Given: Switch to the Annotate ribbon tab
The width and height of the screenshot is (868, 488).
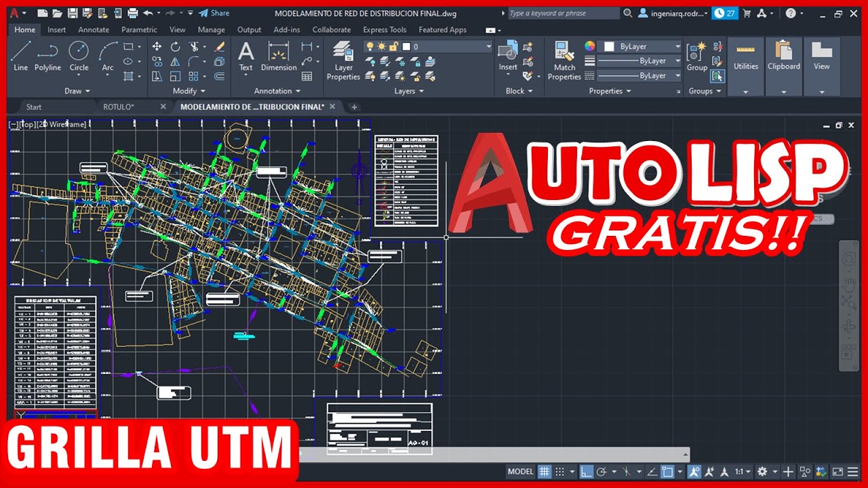Looking at the screenshot, I should [x=94, y=30].
